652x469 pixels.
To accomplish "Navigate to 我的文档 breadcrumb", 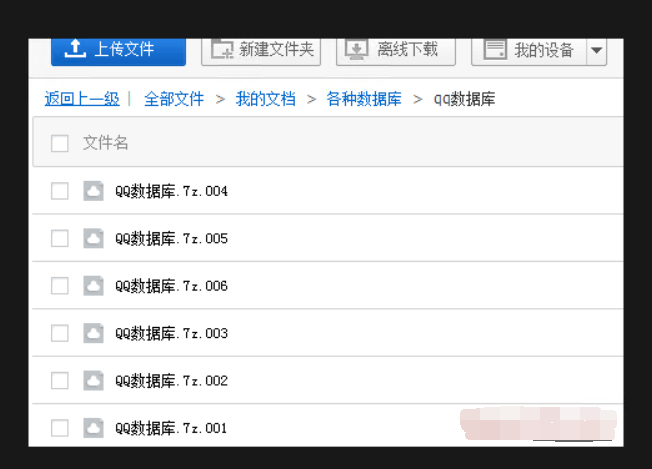I will (x=265, y=99).
